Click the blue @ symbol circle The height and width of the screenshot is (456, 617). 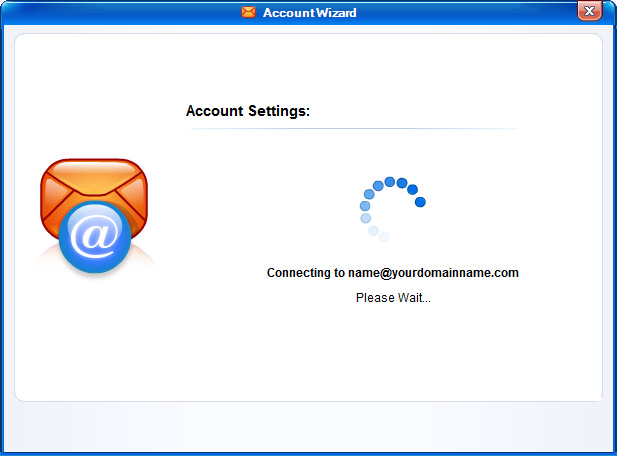95,238
